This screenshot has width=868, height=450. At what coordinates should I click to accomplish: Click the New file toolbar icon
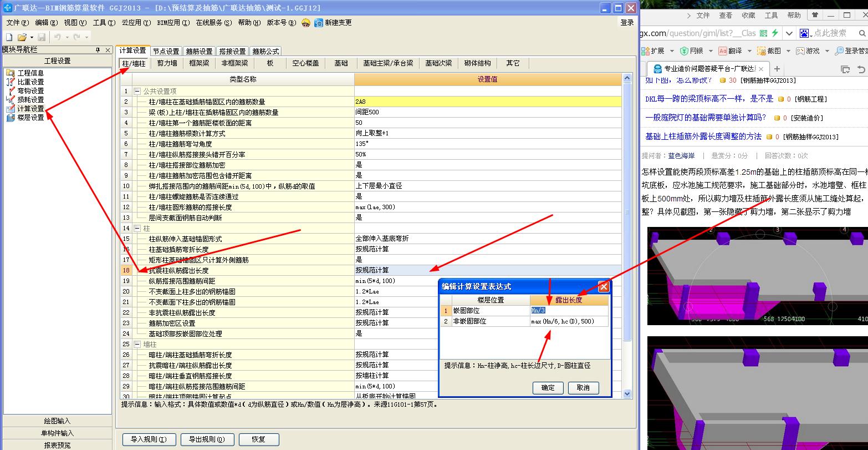coord(9,37)
